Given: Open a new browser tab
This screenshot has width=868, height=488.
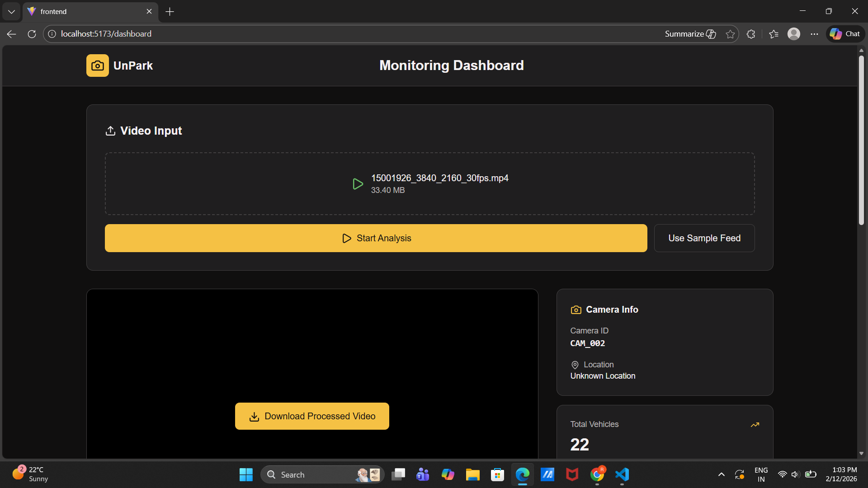Looking at the screenshot, I should 170,11.
